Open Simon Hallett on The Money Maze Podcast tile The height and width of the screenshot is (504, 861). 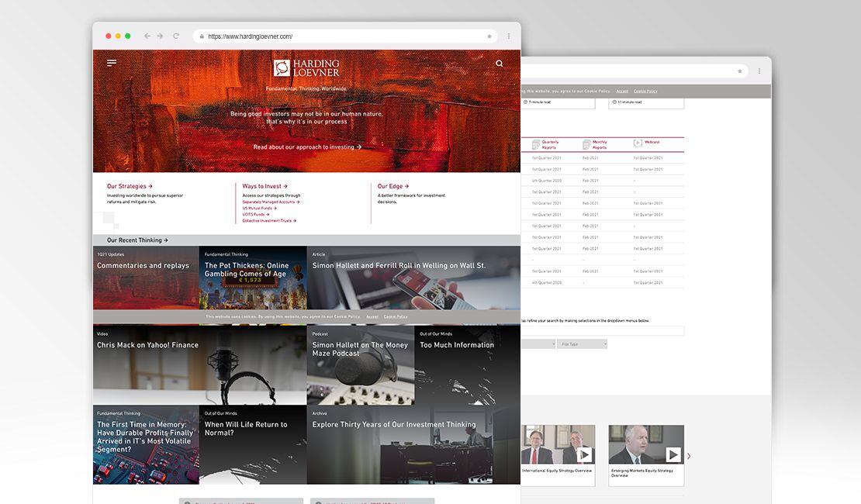pyautogui.click(x=361, y=365)
